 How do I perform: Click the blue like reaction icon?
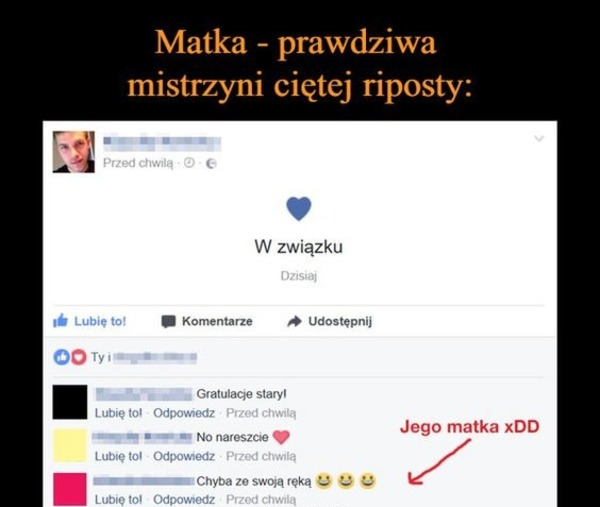(62, 357)
